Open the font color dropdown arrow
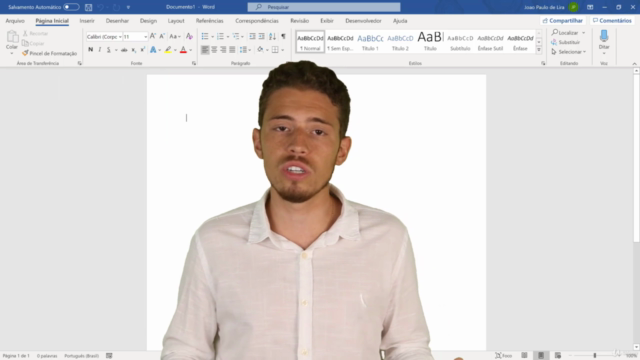The width and height of the screenshot is (640, 360). (191, 50)
